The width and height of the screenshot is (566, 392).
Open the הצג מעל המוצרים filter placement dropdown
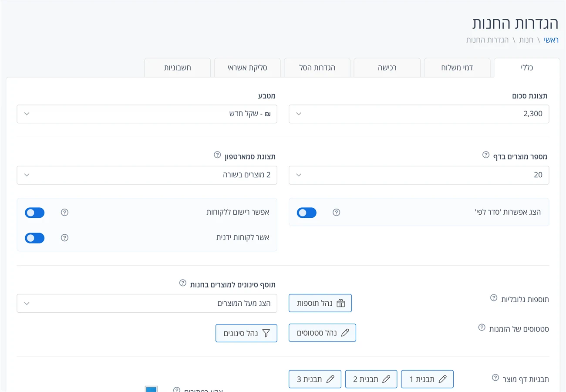point(147,303)
